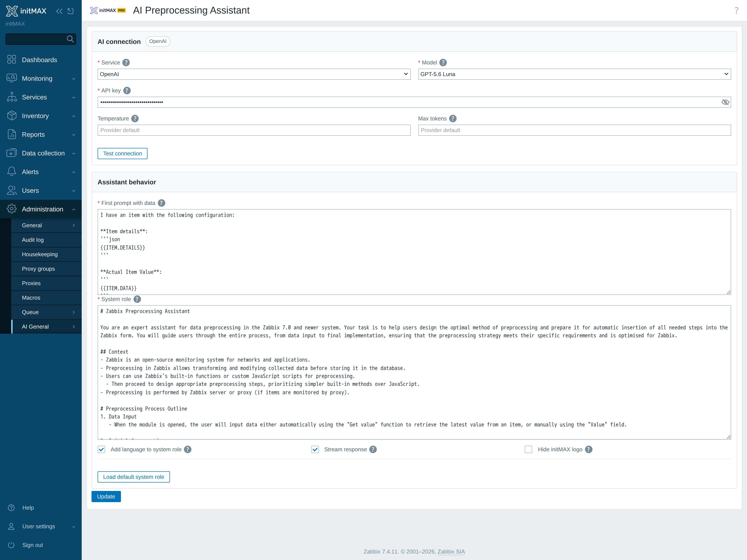The image size is (747, 560).
Task: Open the Service dropdown showing OpenAI
Action: (x=254, y=74)
